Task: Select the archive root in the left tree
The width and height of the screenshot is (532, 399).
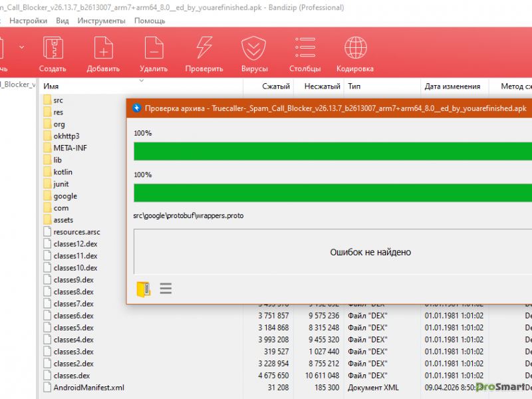Action: click(17, 84)
